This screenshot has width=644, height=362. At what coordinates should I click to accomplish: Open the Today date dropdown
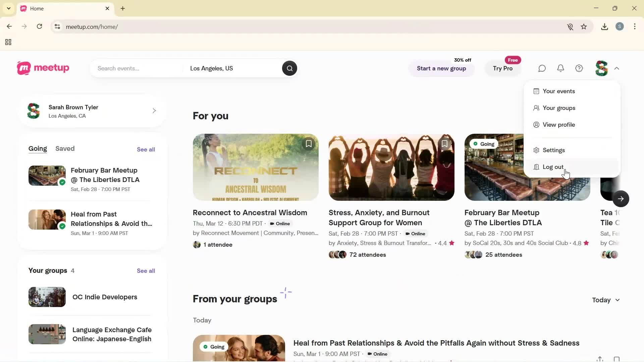(605, 300)
